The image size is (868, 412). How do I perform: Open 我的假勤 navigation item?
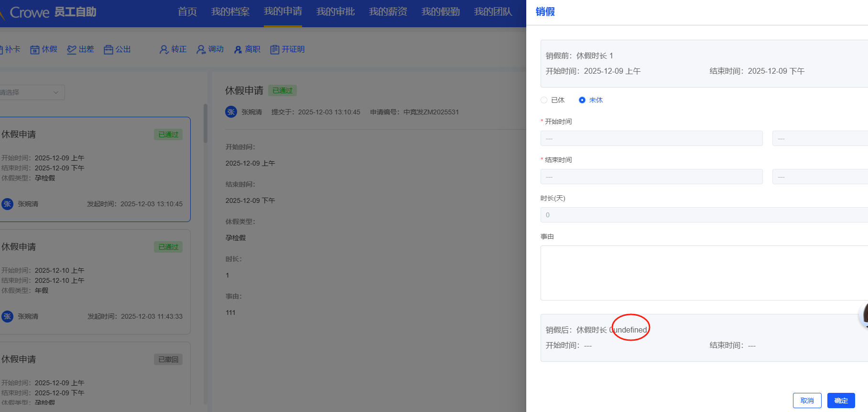(x=441, y=11)
